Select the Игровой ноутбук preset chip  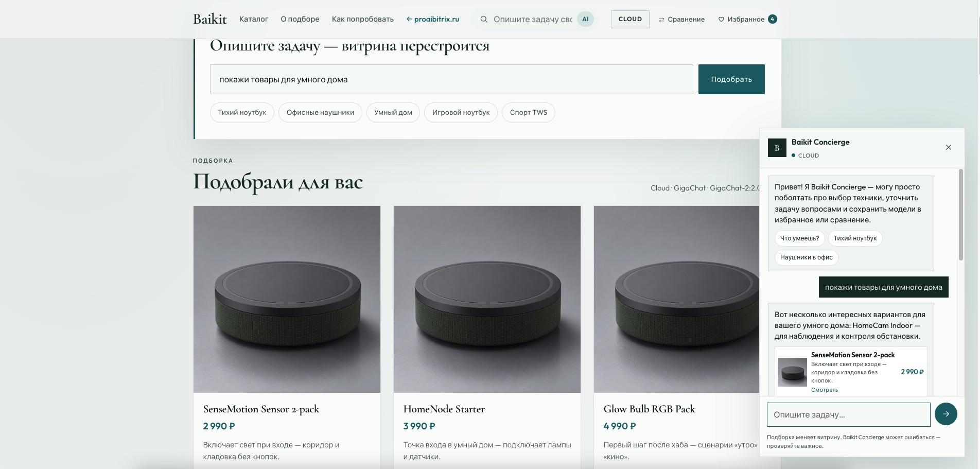pos(461,112)
